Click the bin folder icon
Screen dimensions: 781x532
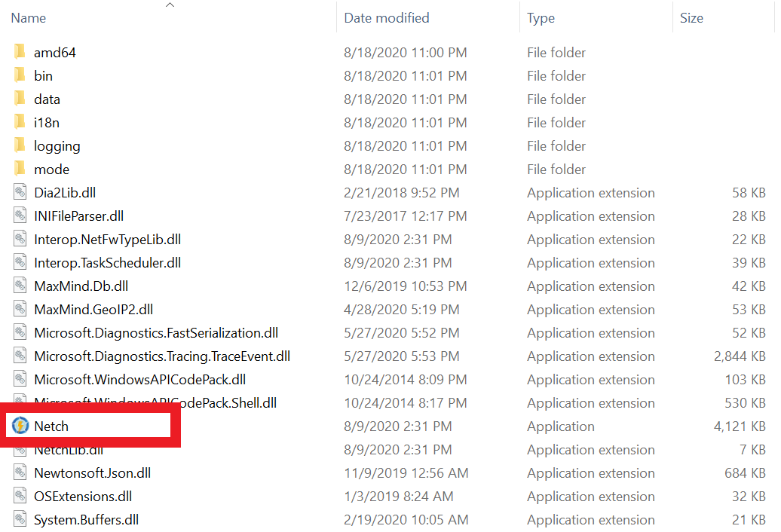pos(20,76)
